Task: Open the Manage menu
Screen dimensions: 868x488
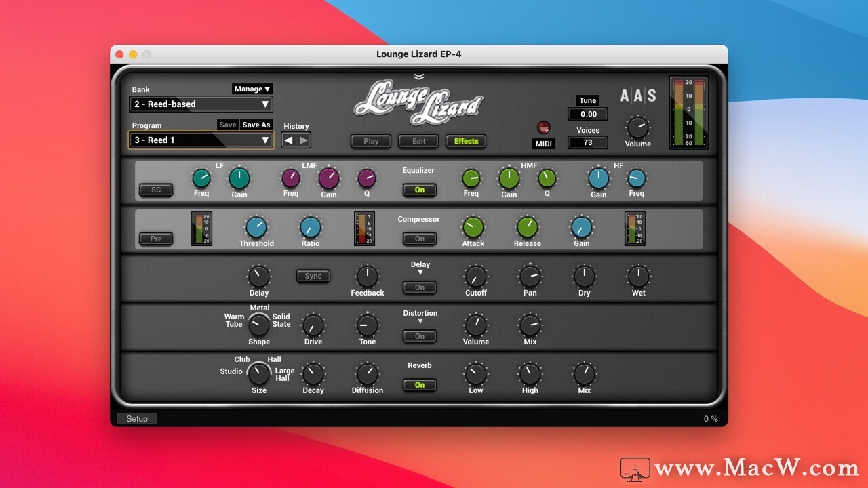Action: [252, 89]
